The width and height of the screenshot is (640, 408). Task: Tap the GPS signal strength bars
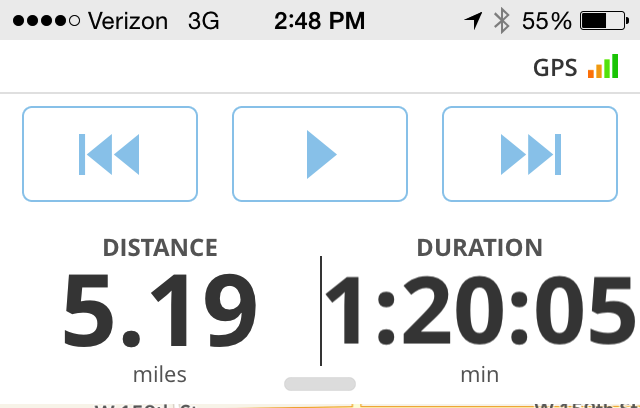[603, 66]
